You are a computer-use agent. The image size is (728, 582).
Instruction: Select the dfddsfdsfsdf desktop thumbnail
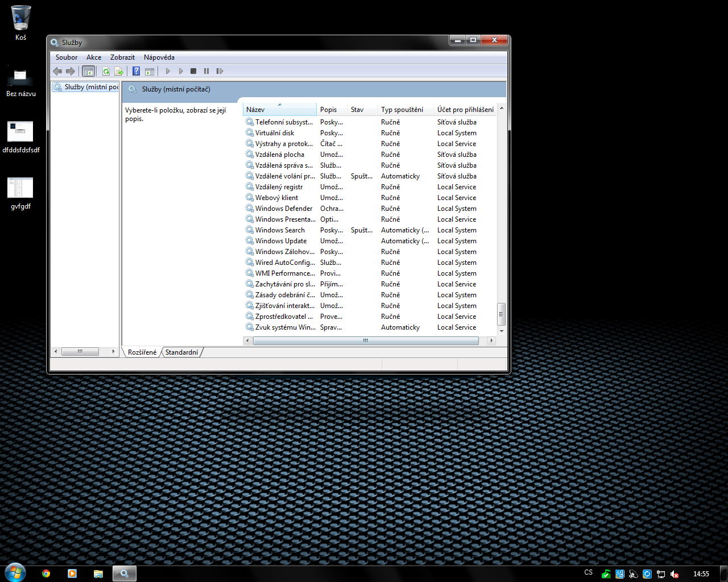tap(20, 137)
